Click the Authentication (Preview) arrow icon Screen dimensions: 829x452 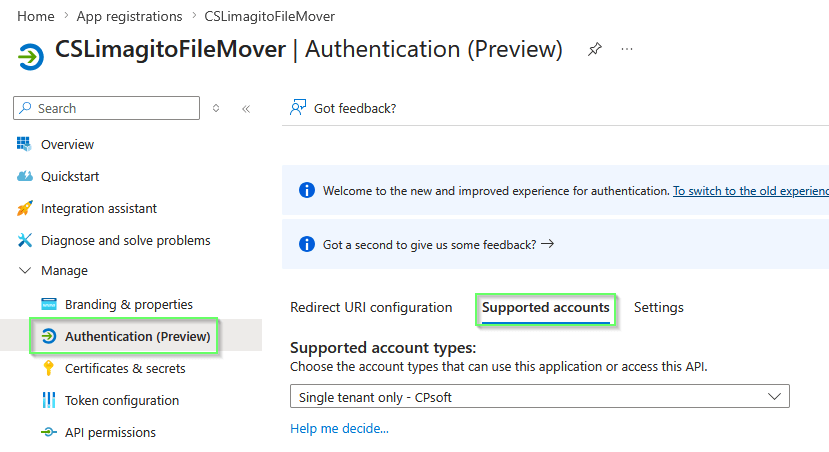(x=49, y=336)
